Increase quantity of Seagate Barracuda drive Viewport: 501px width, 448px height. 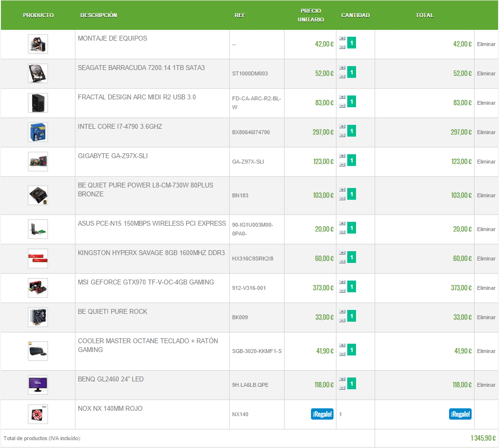click(x=342, y=68)
